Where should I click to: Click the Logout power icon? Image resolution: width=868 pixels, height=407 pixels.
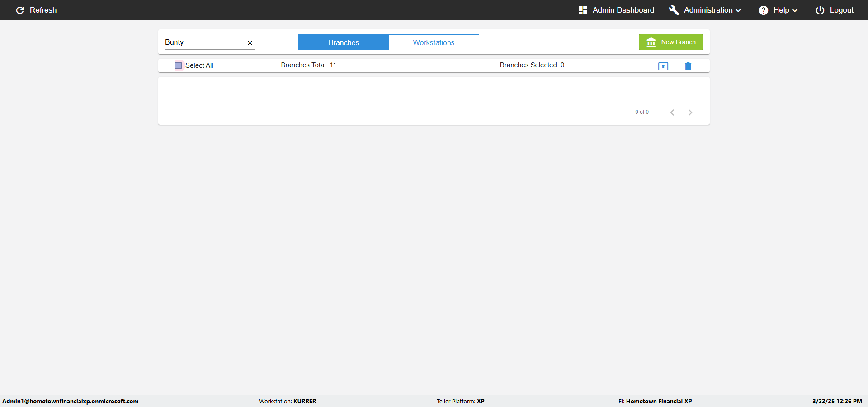click(820, 10)
